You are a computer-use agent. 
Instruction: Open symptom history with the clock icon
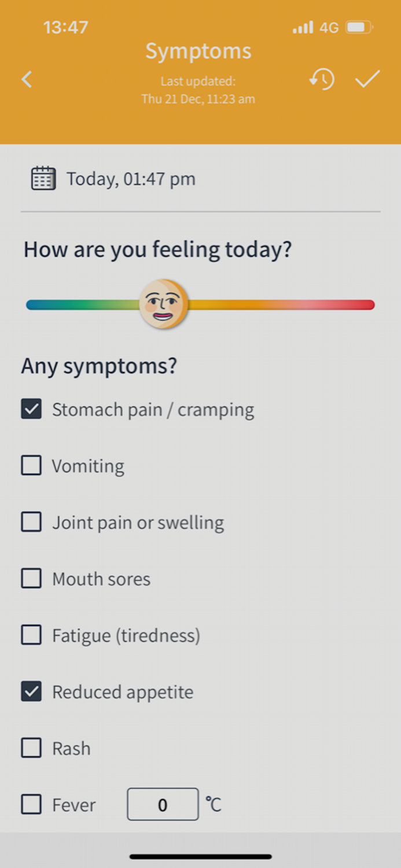pyautogui.click(x=322, y=79)
